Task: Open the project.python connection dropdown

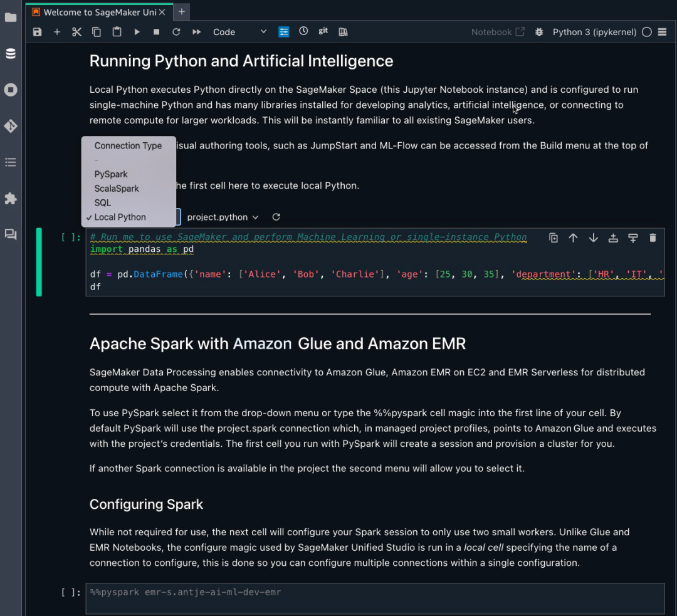Action: coord(223,217)
